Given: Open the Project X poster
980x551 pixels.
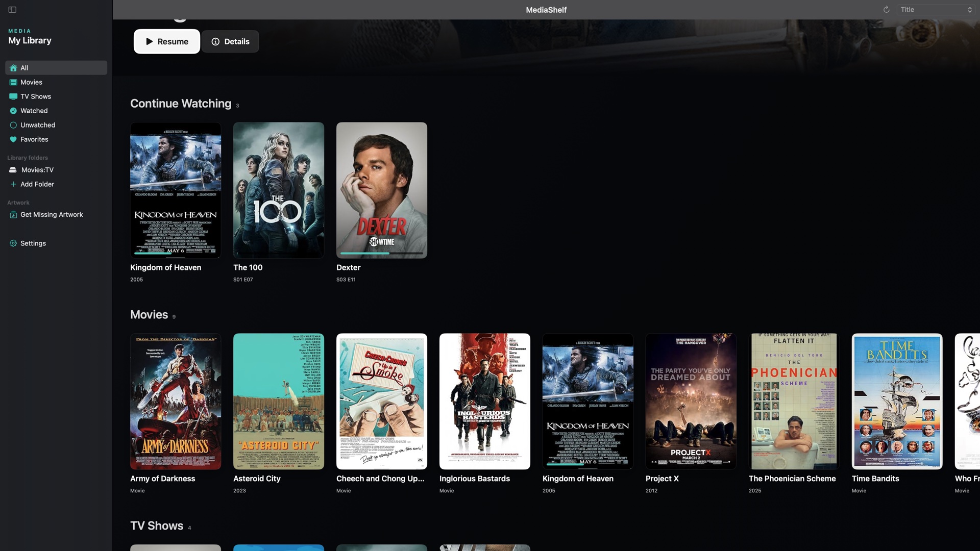Looking at the screenshot, I should 691,402.
